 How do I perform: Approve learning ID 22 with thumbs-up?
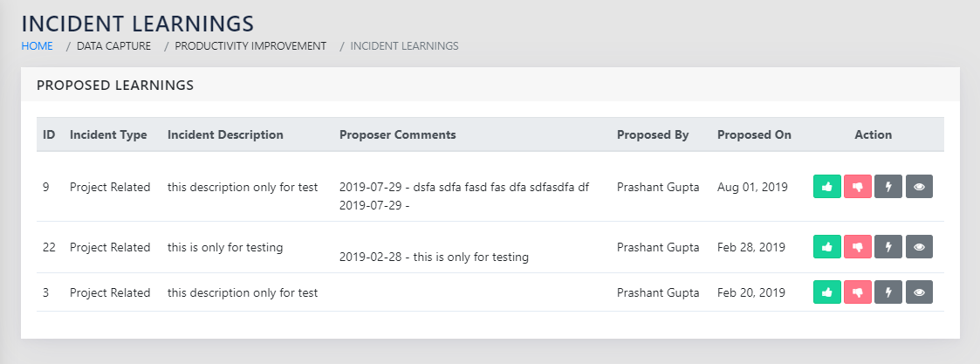826,247
